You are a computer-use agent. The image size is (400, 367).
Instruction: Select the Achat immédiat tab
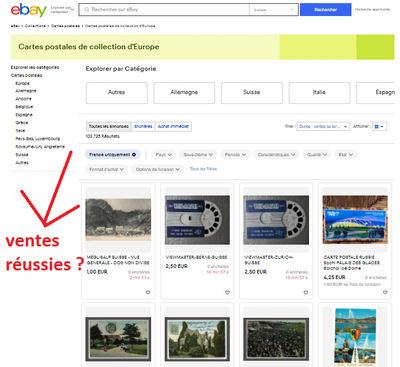pyautogui.click(x=173, y=126)
